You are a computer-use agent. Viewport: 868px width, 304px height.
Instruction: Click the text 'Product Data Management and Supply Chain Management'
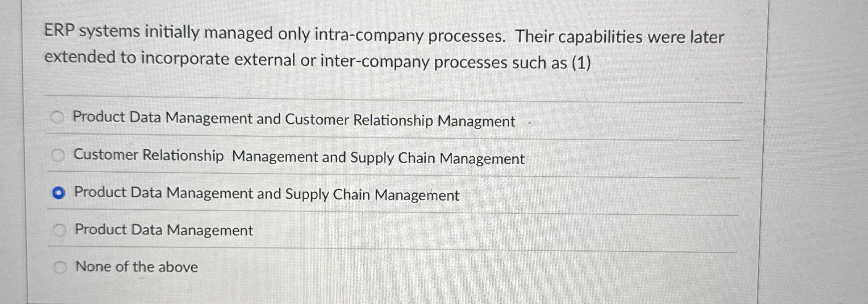click(x=267, y=193)
